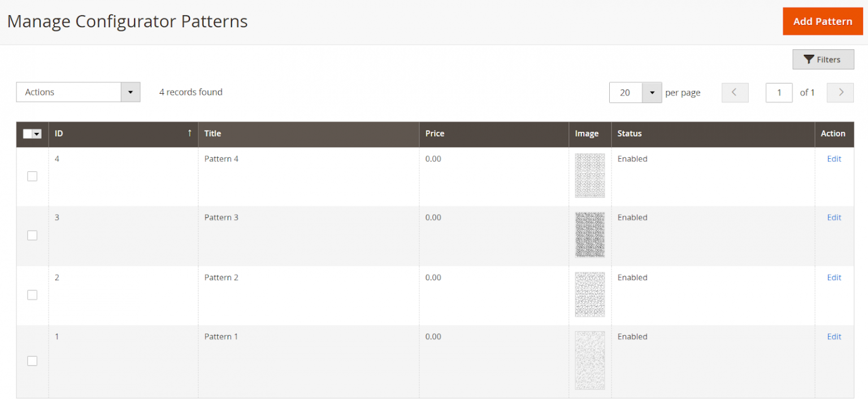868x400 pixels.
Task: Sort the grid by Title column
Action: [212, 133]
